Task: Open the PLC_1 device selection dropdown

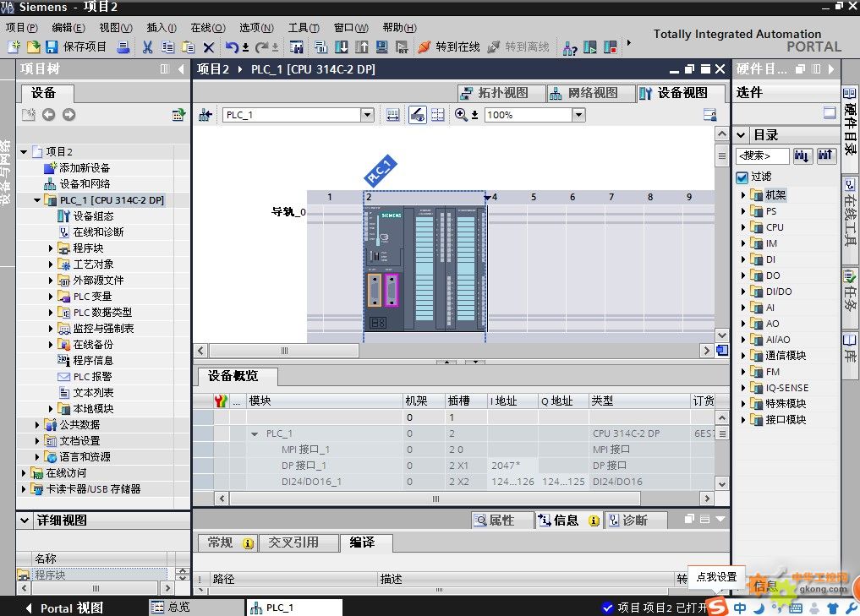Action: click(x=368, y=115)
